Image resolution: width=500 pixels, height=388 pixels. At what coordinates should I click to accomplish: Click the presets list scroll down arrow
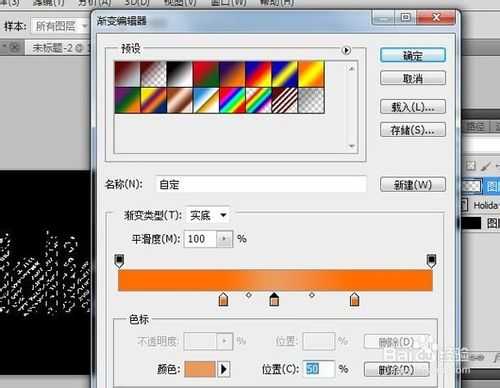(351, 146)
